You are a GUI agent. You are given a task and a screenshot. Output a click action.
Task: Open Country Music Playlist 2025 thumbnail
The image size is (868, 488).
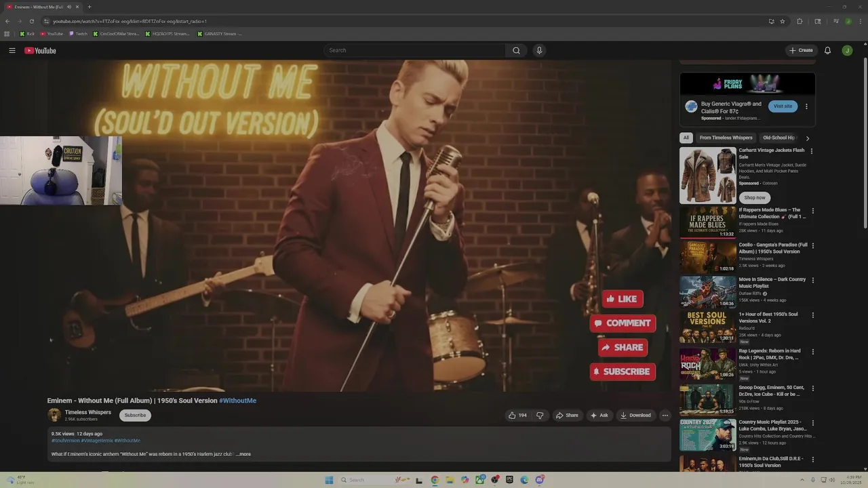tap(707, 434)
